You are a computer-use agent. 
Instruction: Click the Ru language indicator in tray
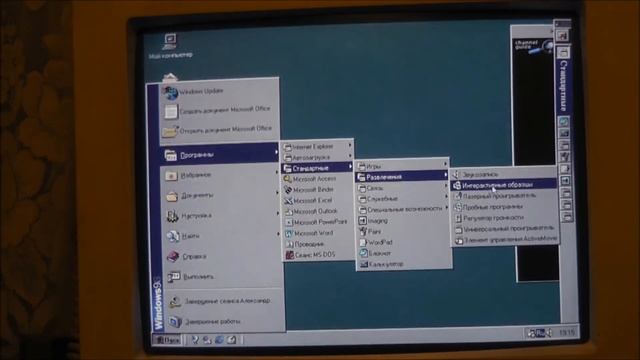tap(540, 333)
